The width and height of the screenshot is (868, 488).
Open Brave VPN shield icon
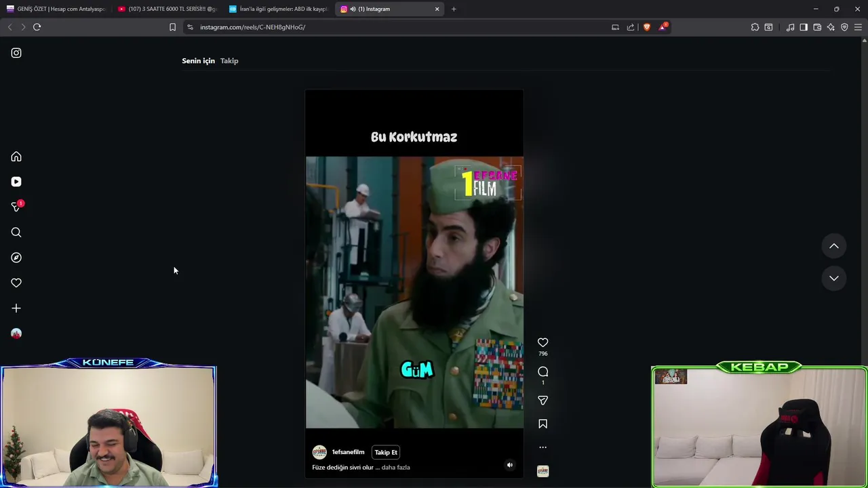coord(844,27)
